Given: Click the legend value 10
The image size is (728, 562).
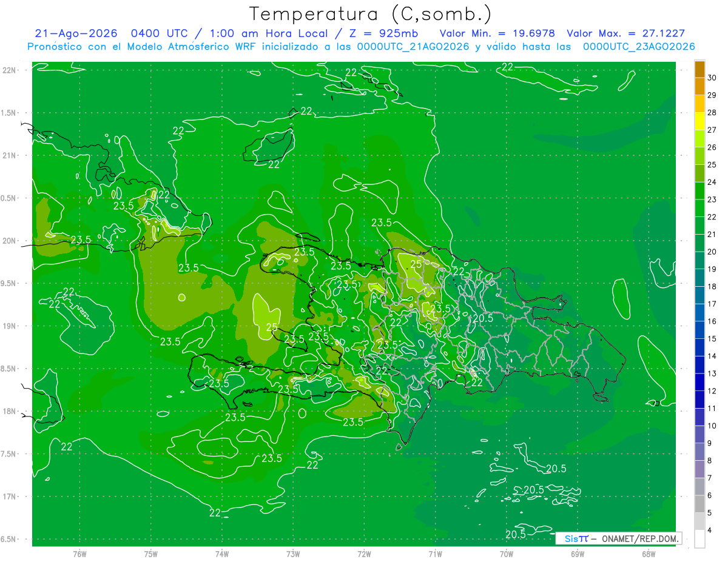Looking at the screenshot, I should point(712,426).
